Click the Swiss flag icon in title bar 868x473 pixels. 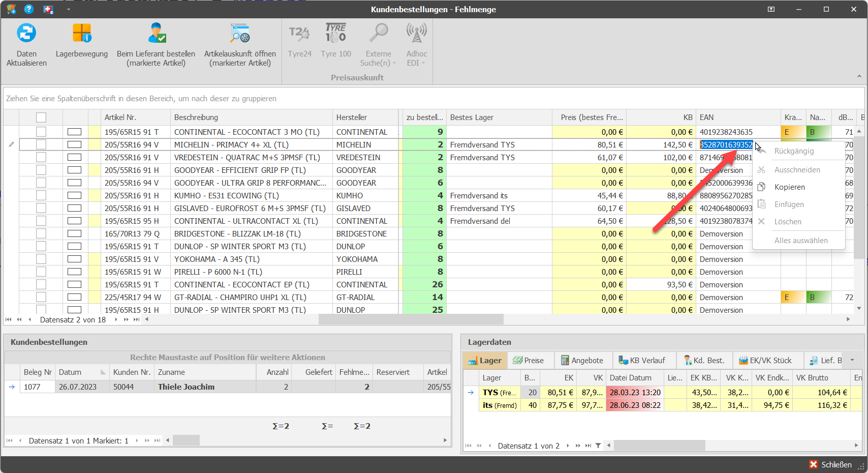[48, 9]
